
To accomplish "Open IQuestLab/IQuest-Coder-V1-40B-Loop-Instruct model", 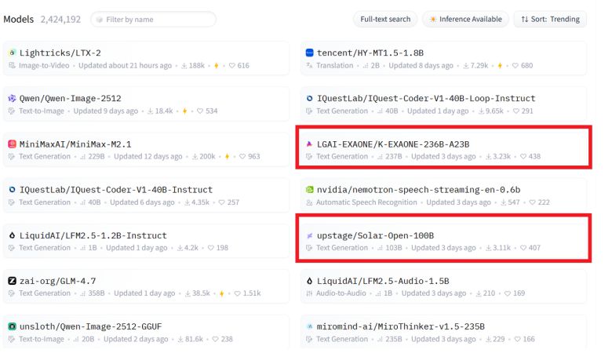I will pos(425,98).
